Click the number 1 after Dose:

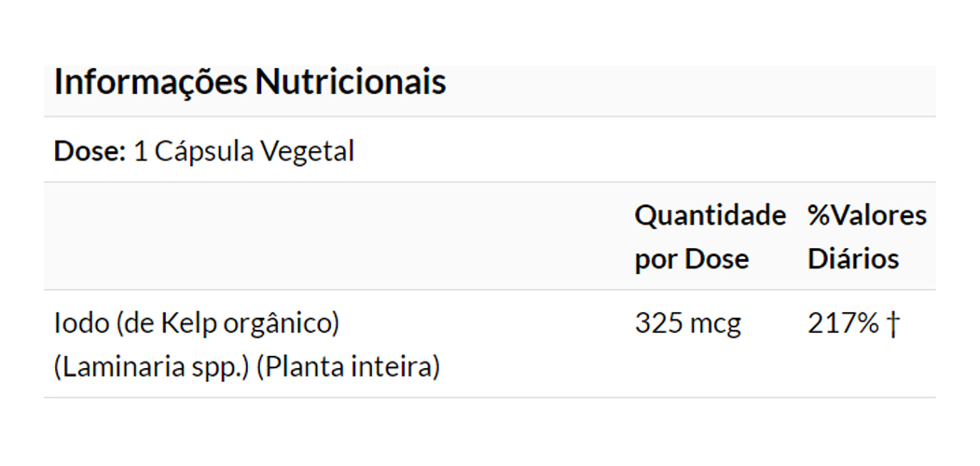[141, 151]
